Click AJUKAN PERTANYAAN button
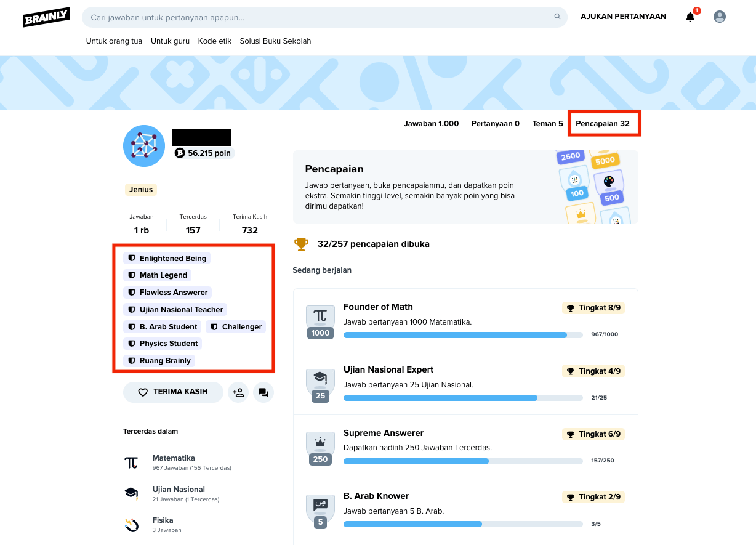Screen dimensions: 756x545 (x=623, y=17)
